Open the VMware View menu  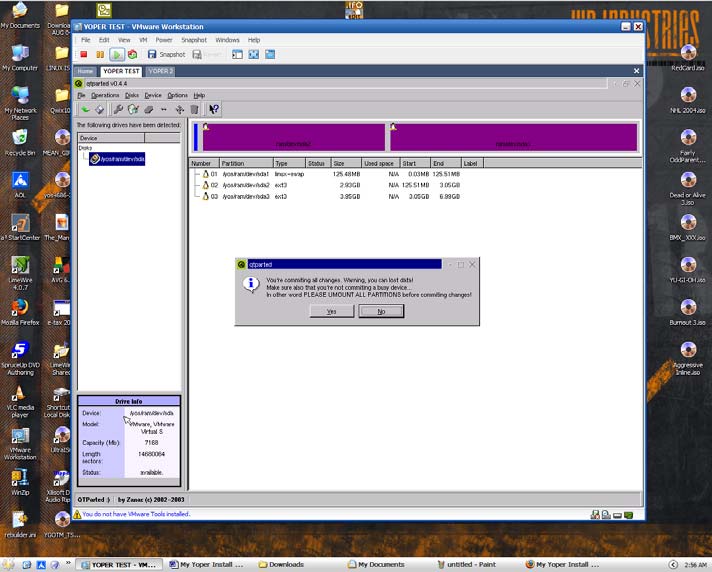124,40
